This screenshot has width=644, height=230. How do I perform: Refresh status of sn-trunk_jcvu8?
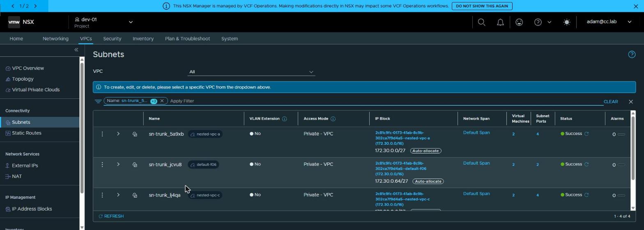(x=586, y=164)
